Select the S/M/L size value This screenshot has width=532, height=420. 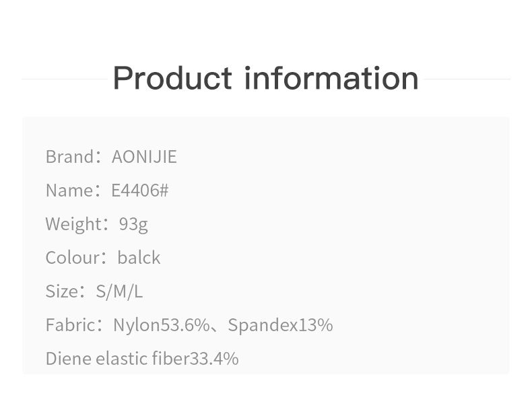tap(119, 291)
